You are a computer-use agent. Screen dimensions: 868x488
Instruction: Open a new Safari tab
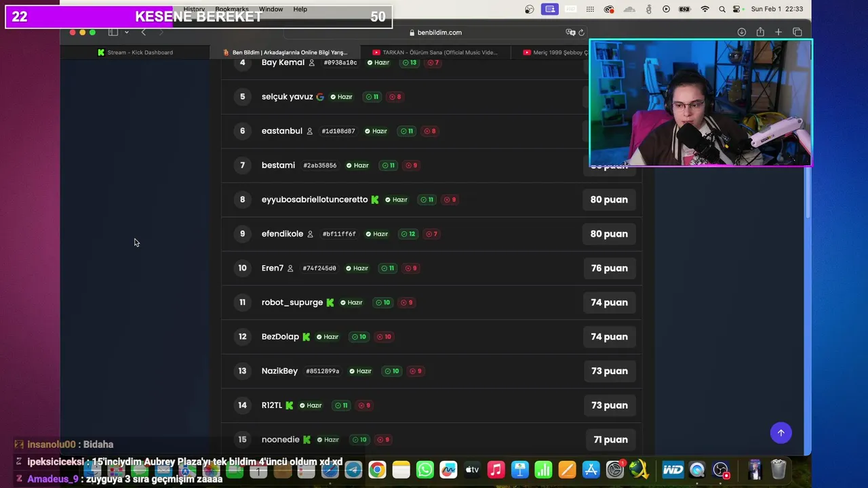pyautogui.click(x=778, y=32)
